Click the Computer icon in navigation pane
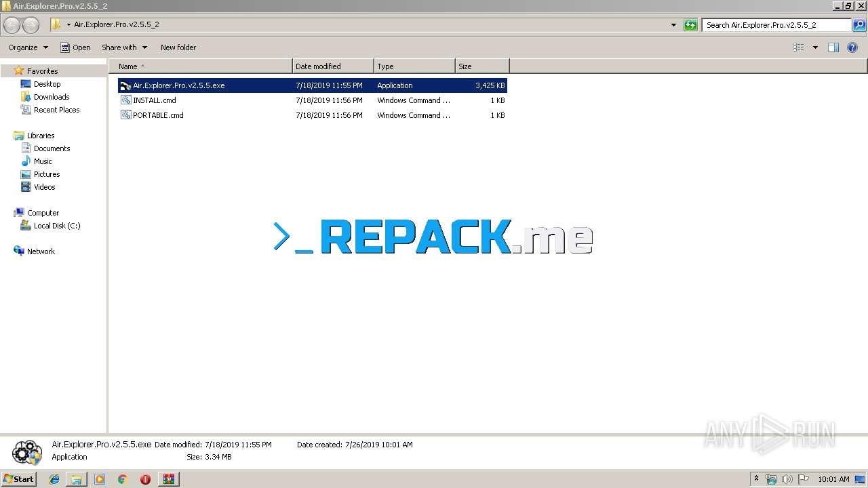The image size is (868, 488). (x=19, y=213)
